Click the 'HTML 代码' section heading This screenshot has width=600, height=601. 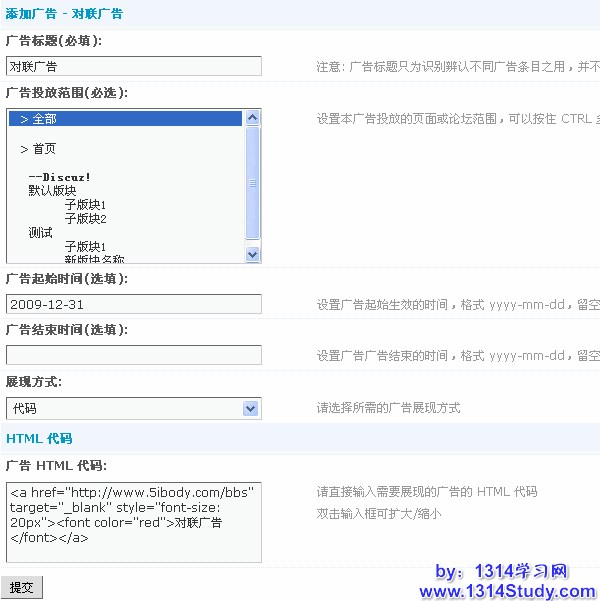39,439
